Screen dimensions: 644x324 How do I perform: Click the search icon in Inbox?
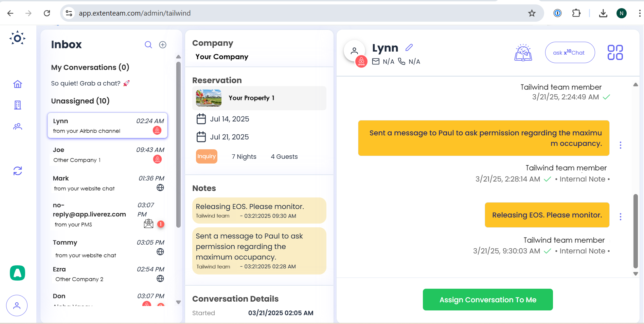(148, 45)
